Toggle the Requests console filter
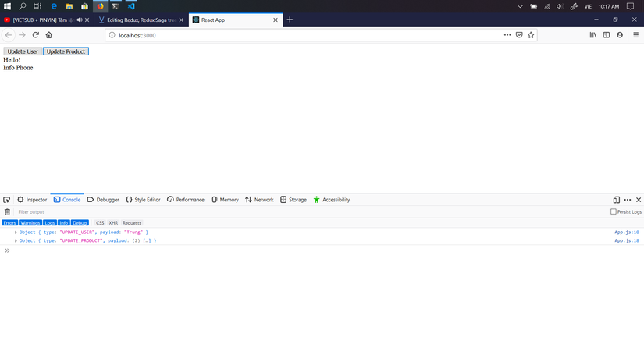 pyautogui.click(x=132, y=223)
